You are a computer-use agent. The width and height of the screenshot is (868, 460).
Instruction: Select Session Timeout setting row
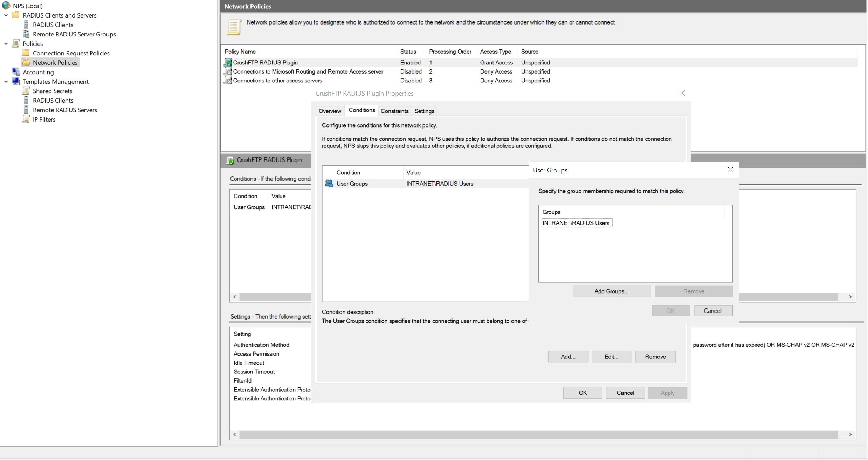254,372
